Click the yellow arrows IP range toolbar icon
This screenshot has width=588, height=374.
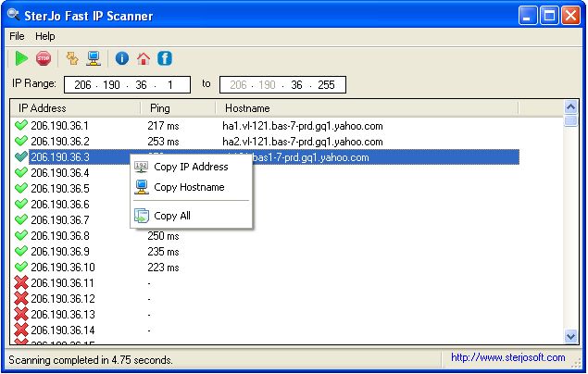tap(72, 58)
